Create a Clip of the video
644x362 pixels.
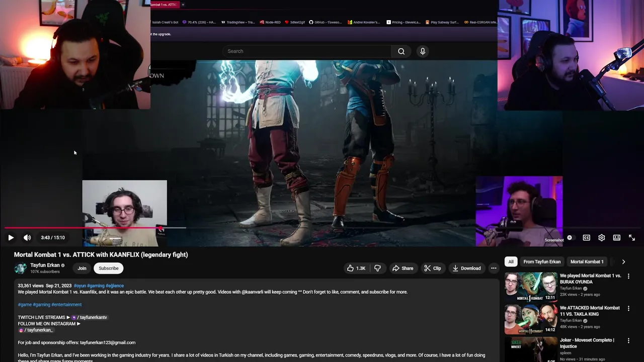point(432,268)
